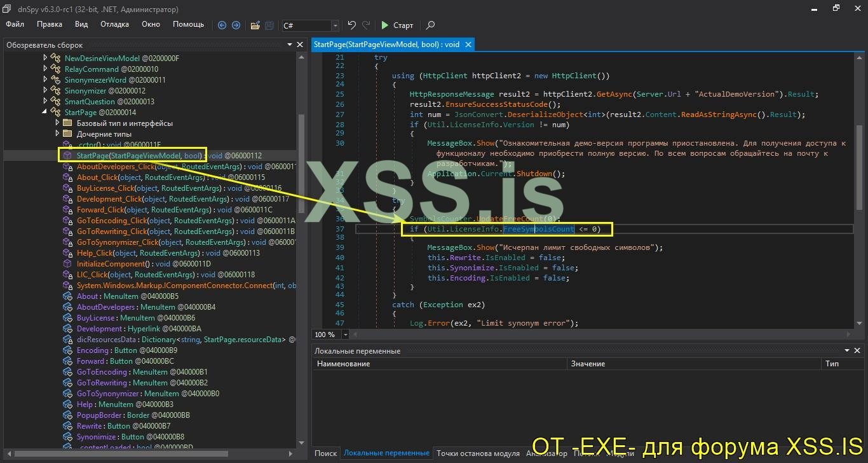Viewport: 868px width, 463px height.
Task: Close the Локальные переменные panel
Action: (x=857, y=350)
